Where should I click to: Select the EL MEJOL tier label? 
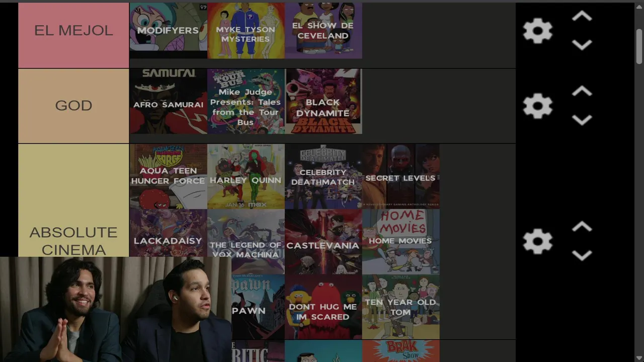coord(73,35)
